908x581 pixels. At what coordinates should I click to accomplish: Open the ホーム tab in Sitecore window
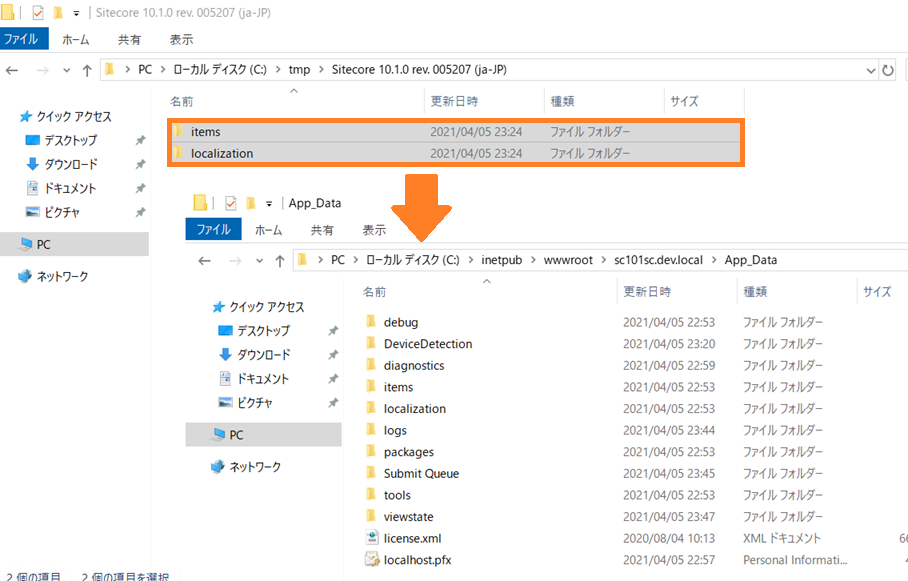76,39
